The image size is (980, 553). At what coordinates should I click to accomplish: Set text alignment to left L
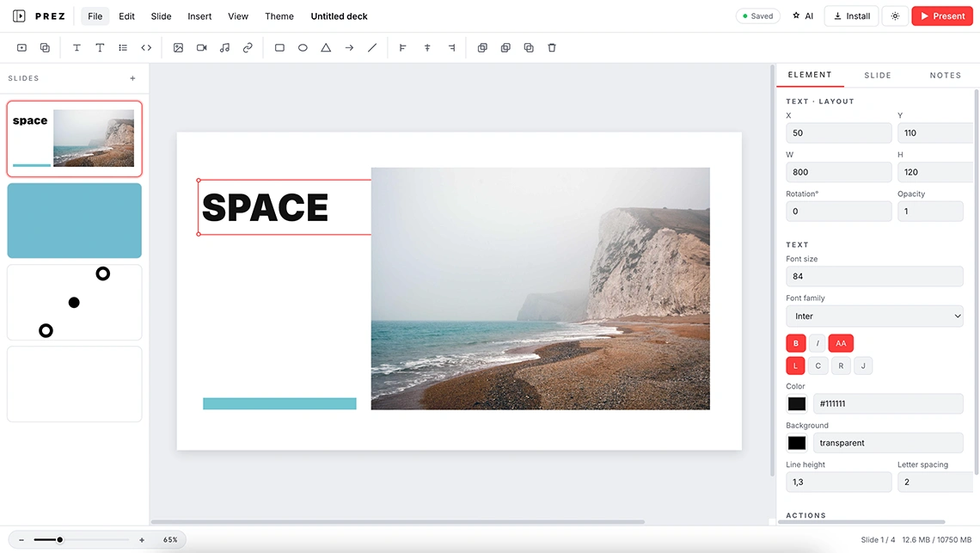(x=796, y=366)
